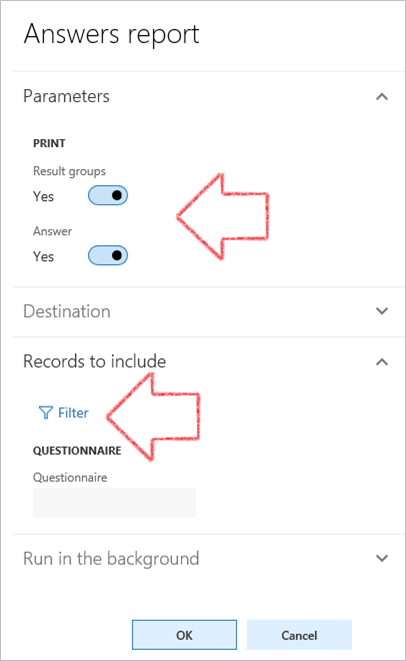Click Run in the background header

pyautogui.click(x=111, y=558)
